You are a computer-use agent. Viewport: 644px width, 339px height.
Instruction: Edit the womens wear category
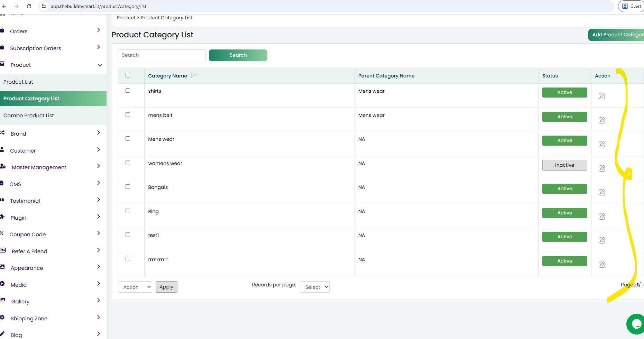pos(602,168)
